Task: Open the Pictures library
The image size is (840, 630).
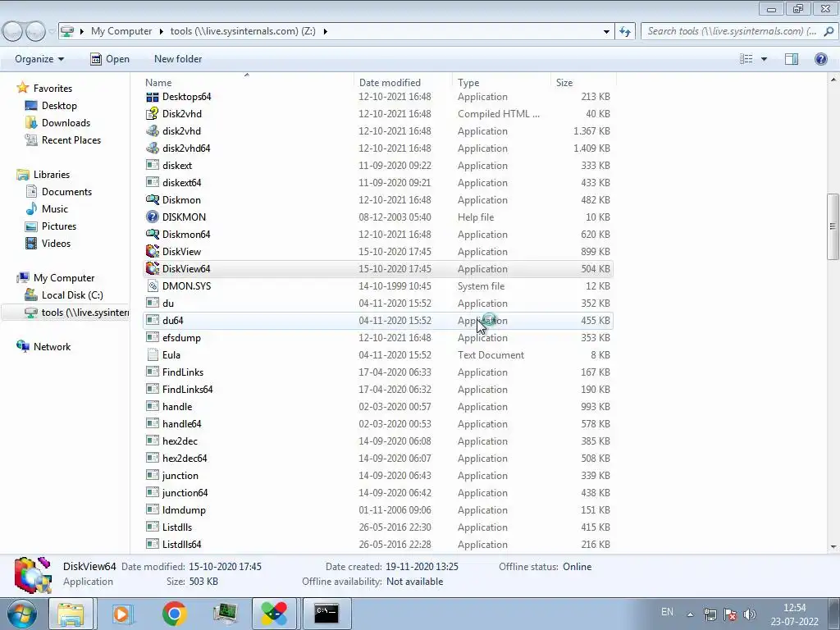Action: pos(59,226)
